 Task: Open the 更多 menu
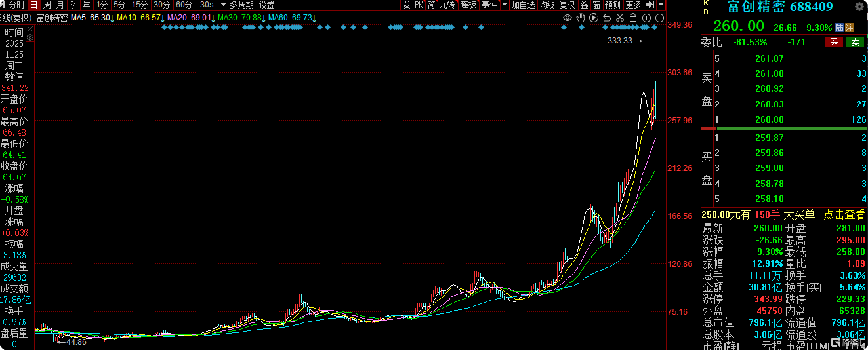click(x=633, y=5)
